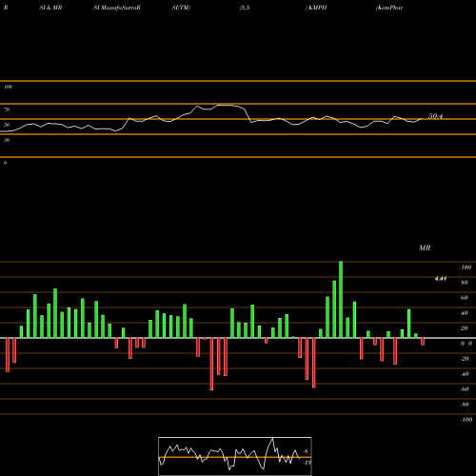Click the MR axis '-80' label
Viewport: 476px width, 476px height.
(465, 405)
